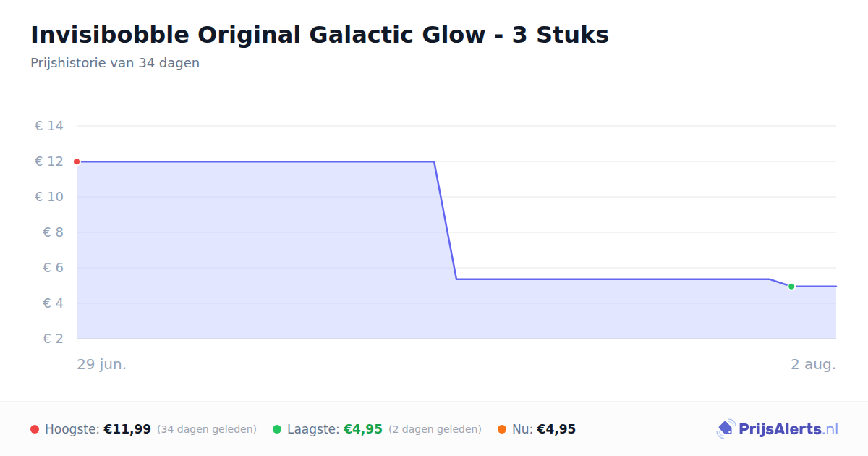Click the red dot beside Hoogste legend

[35, 429]
